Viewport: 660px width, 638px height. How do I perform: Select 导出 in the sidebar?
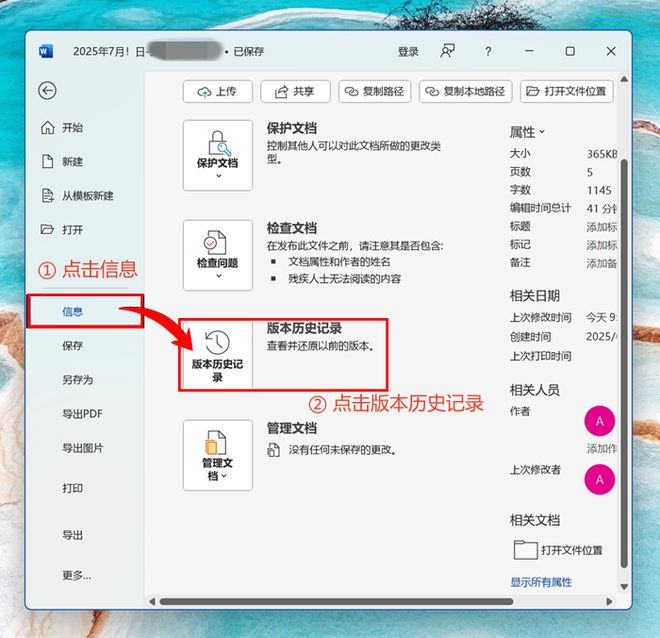coord(72,535)
